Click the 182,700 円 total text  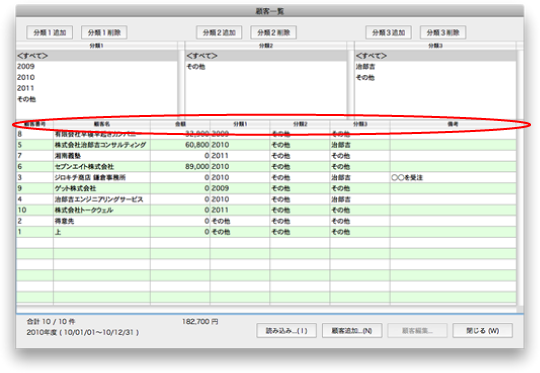(200, 322)
